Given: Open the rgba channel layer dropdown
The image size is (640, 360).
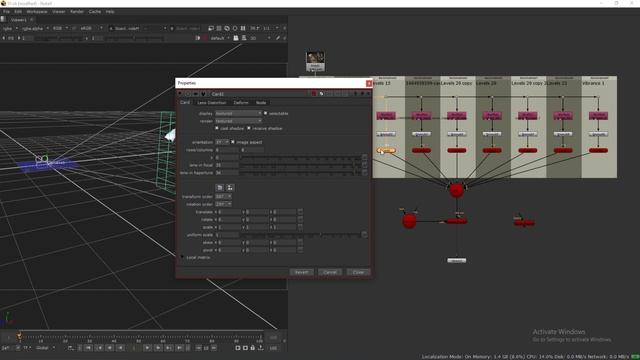Looking at the screenshot, I should tap(10, 29).
